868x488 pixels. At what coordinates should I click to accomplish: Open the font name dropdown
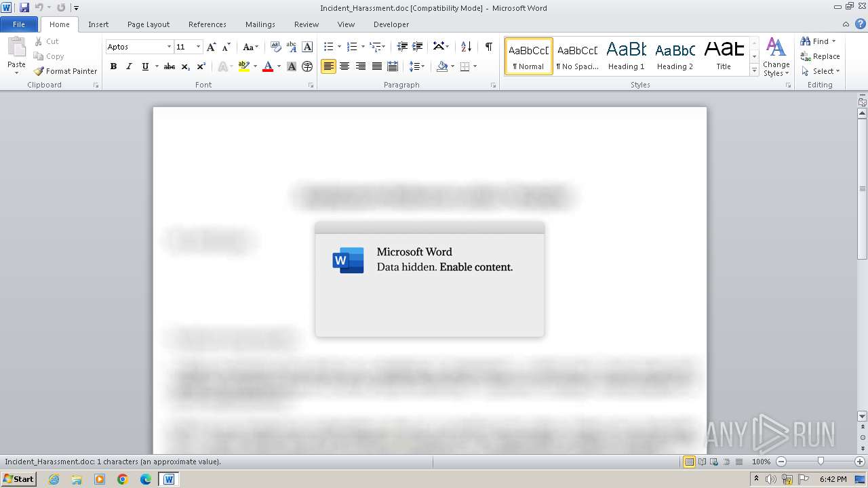(169, 47)
